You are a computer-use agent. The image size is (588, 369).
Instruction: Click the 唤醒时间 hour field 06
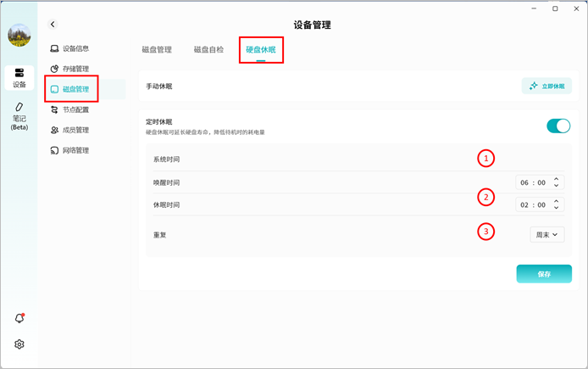tap(524, 182)
